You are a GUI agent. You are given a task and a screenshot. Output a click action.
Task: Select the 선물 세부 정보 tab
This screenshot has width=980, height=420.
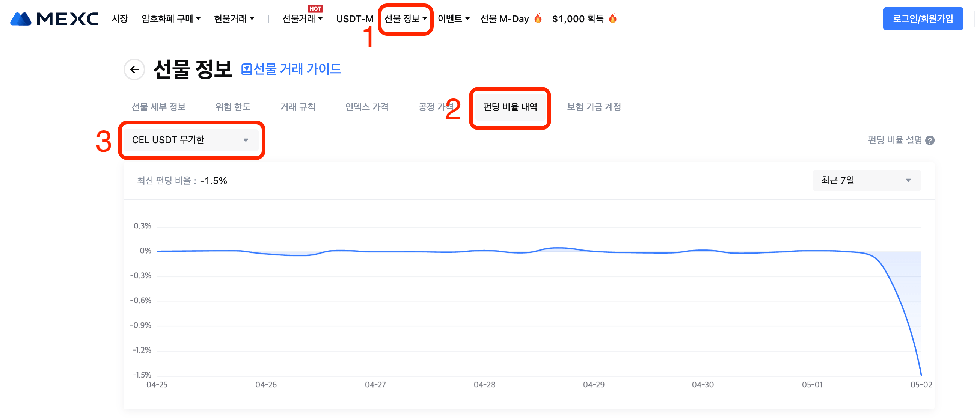click(158, 107)
